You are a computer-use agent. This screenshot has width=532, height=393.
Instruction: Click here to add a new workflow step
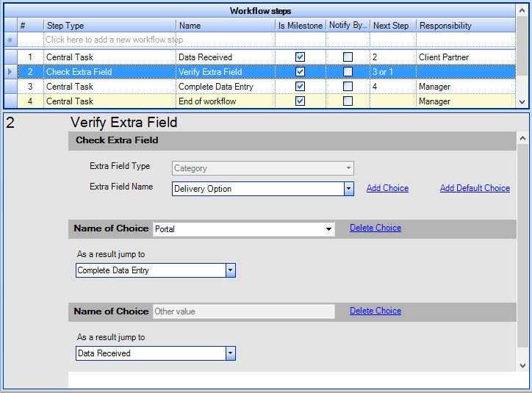(115, 40)
